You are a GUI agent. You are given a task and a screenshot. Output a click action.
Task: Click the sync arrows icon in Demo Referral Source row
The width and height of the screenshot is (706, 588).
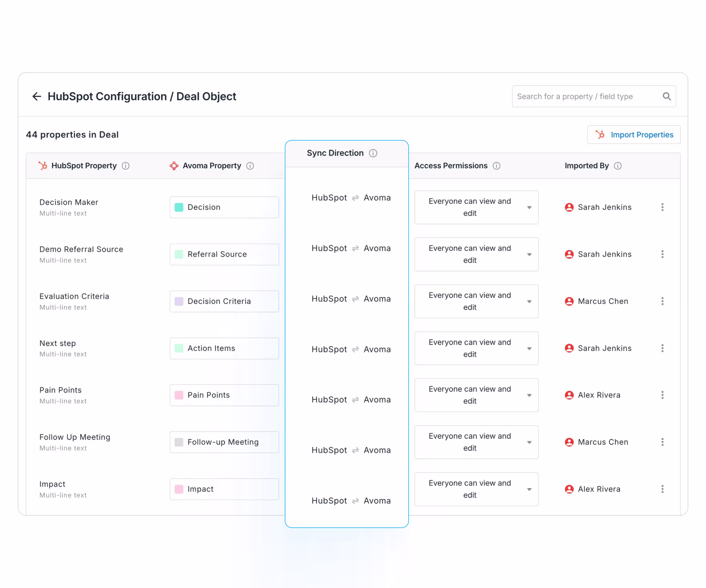(x=355, y=249)
